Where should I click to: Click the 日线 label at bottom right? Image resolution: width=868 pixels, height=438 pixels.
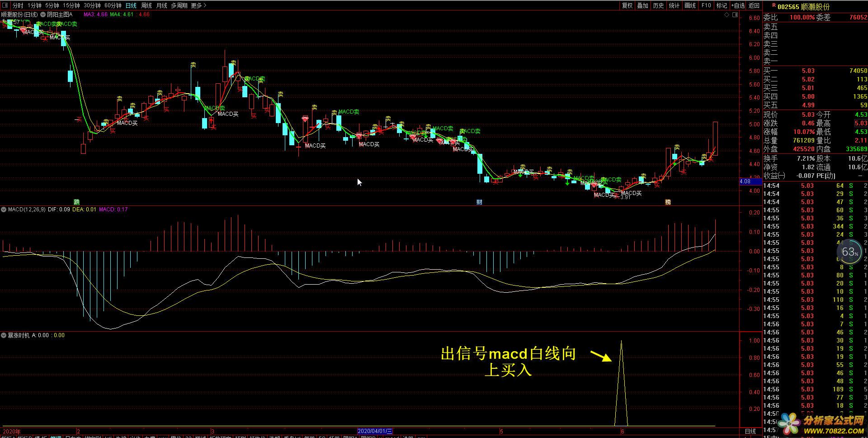(x=750, y=431)
